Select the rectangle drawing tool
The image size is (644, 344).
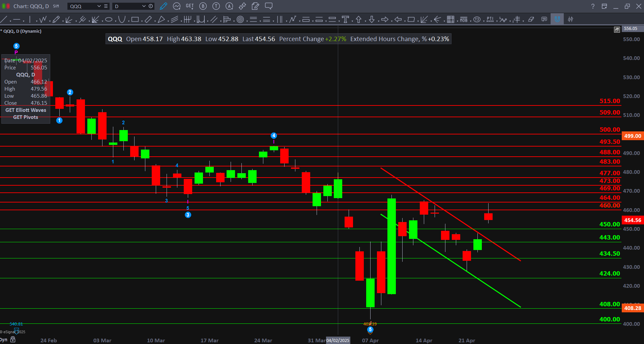[135, 20]
